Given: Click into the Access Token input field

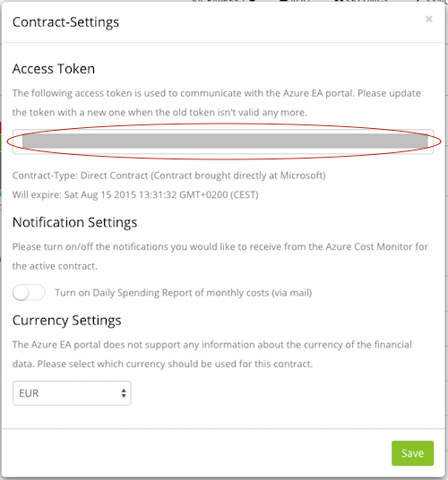Looking at the screenshot, I should (x=223, y=141).
